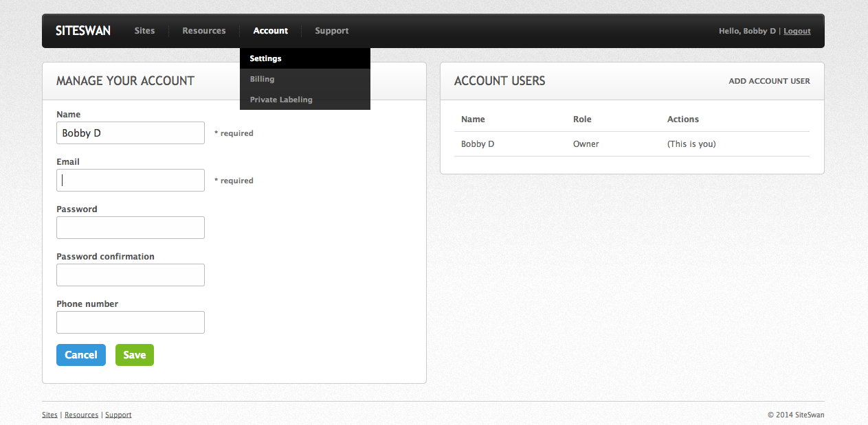Click the Name input field
868x425 pixels.
pyautogui.click(x=130, y=133)
